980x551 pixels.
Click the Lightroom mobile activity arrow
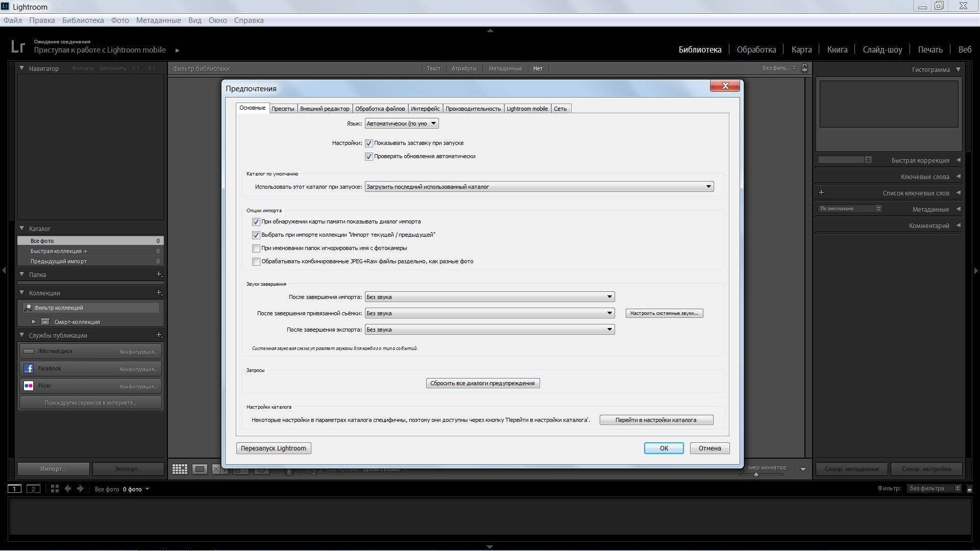click(177, 50)
